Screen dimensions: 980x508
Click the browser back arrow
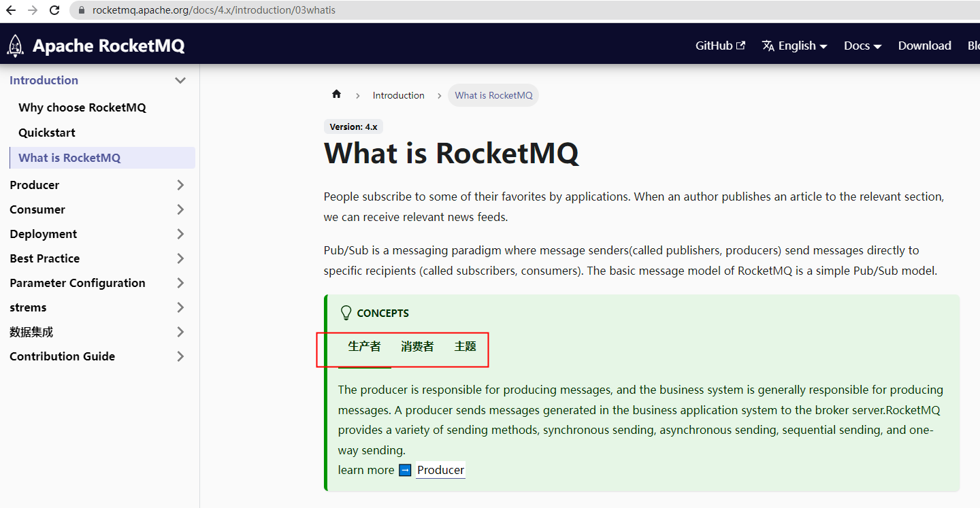point(10,10)
